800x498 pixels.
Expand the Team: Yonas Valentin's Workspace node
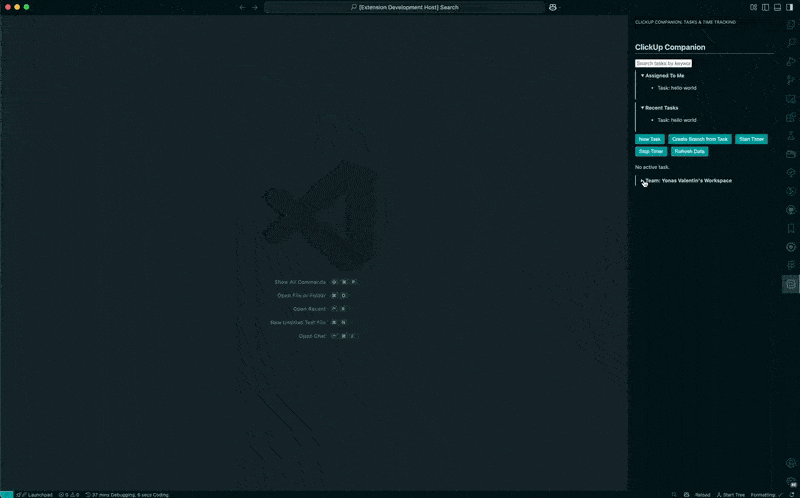[x=686, y=181]
